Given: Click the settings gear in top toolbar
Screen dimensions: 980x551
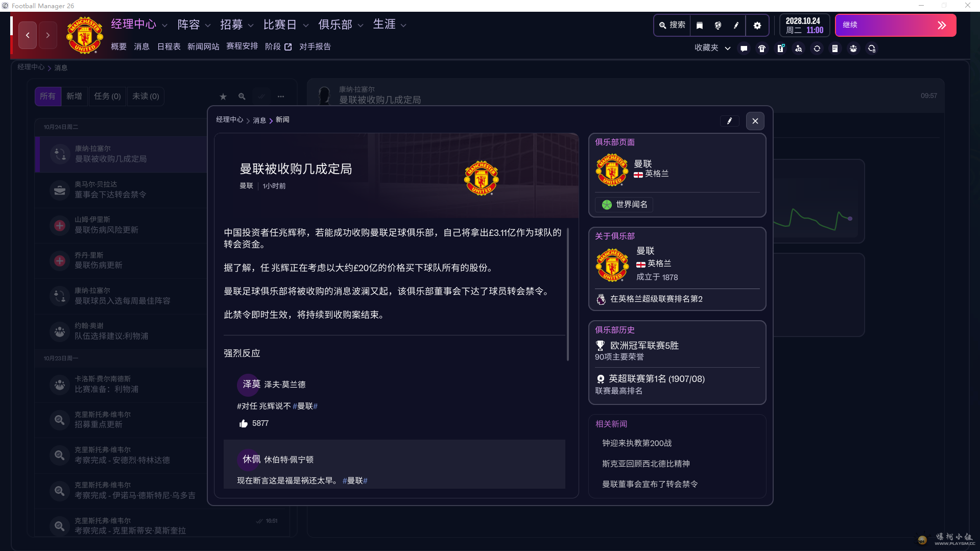Looking at the screenshot, I should click(x=757, y=26).
